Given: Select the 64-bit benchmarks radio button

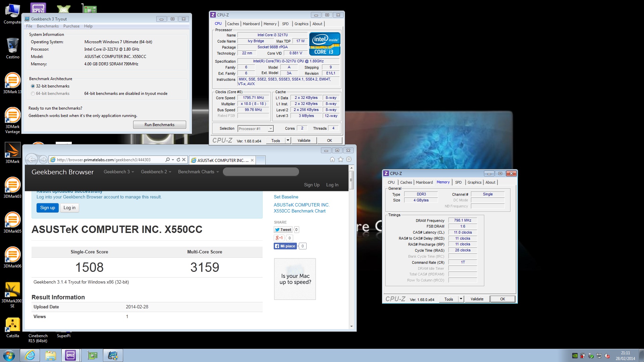Looking at the screenshot, I should pyautogui.click(x=33, y=94).
